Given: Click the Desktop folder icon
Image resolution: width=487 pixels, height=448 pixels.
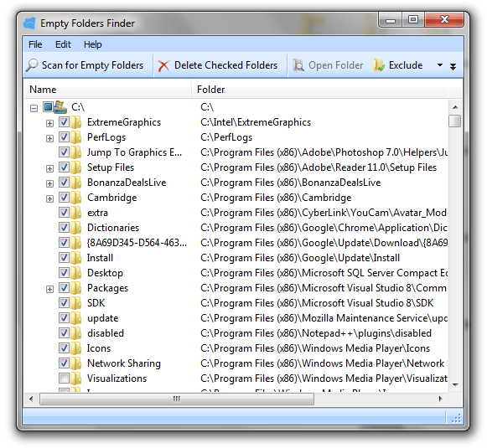Looking at the screenshot, I should point(75,273).
